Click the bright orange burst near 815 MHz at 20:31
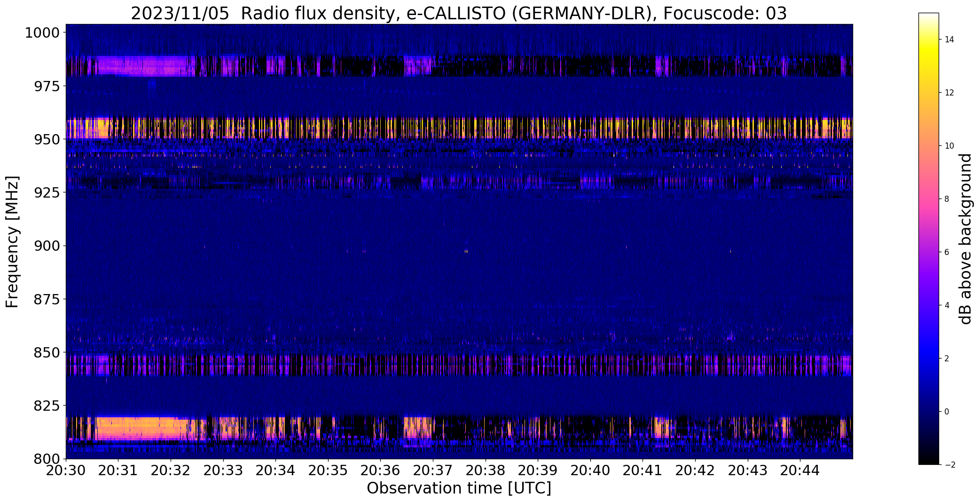 [141, 428]
